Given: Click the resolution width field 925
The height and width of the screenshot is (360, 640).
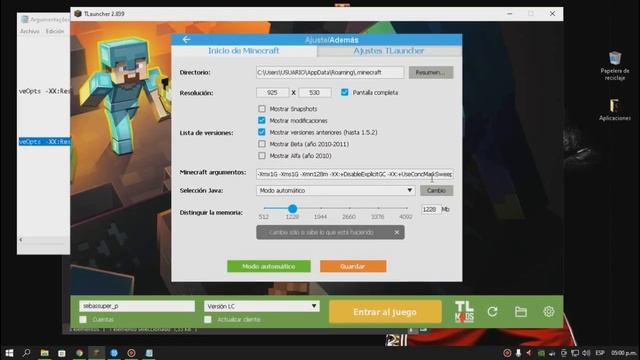Looking at the screenshot, I should coord(272,93).
